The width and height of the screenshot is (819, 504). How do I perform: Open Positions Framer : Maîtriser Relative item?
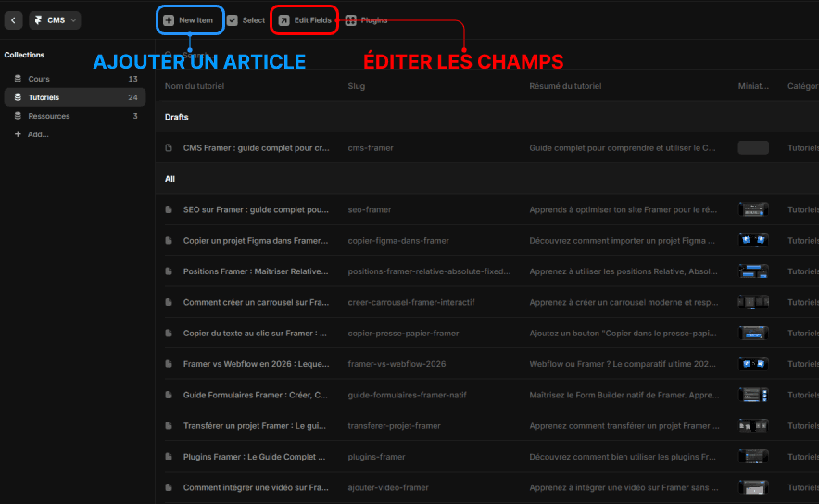pos(256,271)
